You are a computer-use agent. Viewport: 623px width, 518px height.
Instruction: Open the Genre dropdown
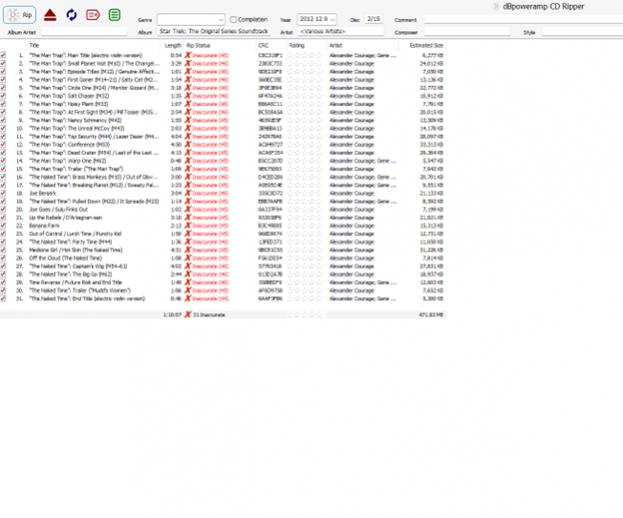220,19
